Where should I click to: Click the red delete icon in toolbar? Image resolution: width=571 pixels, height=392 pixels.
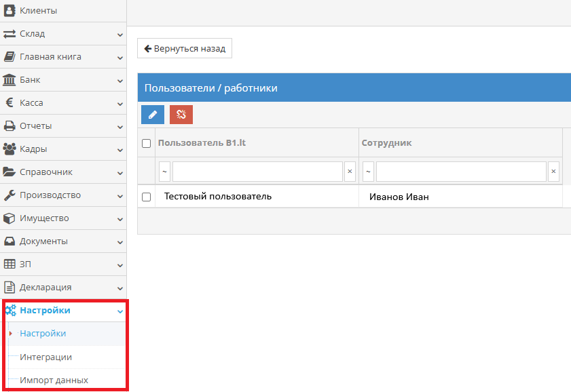pyautogui.click(x=180, y=115)
